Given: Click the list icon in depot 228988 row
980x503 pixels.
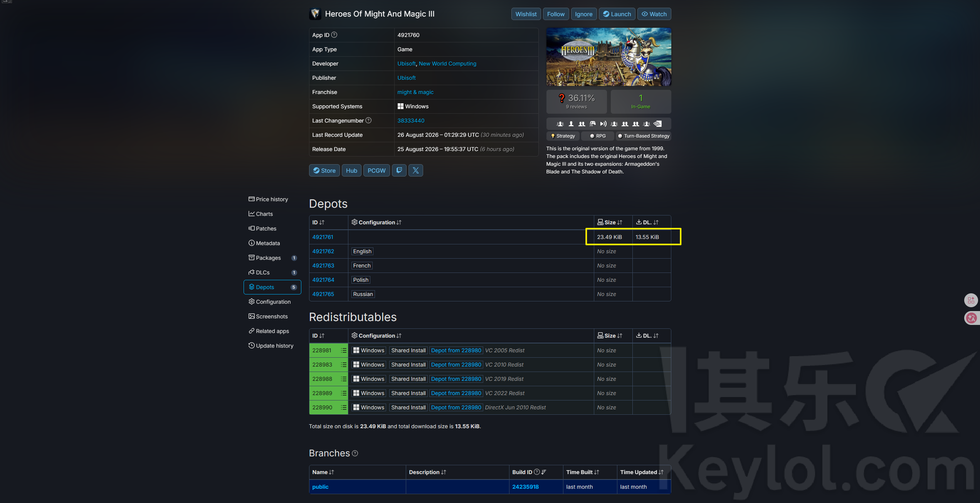Looking at the screenshot, I should pos(344,379).
